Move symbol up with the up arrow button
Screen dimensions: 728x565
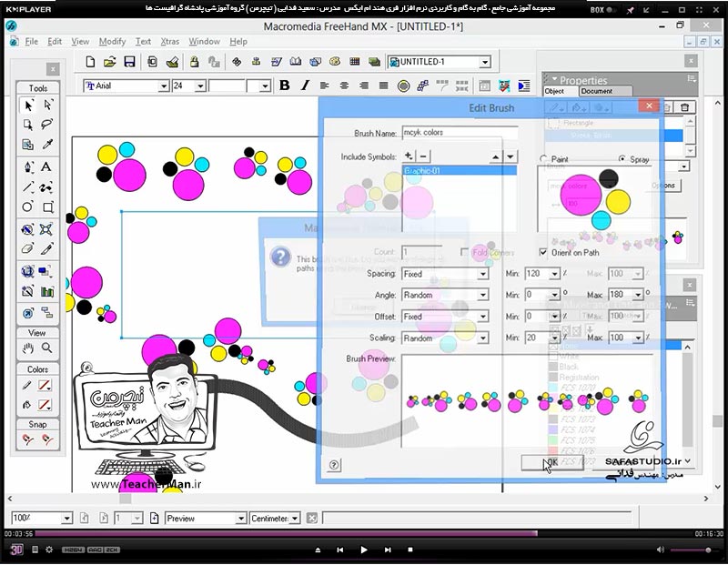coord(495,156)
